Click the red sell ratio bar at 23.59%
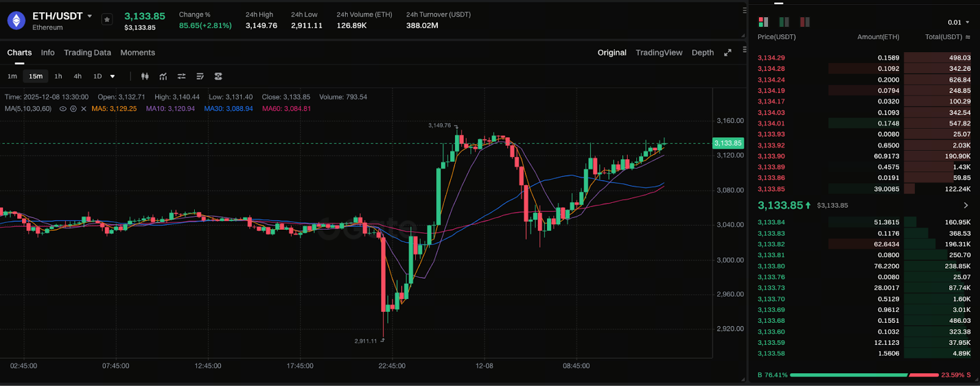This screenshot has width=980, height=386. tap(924, 375)
